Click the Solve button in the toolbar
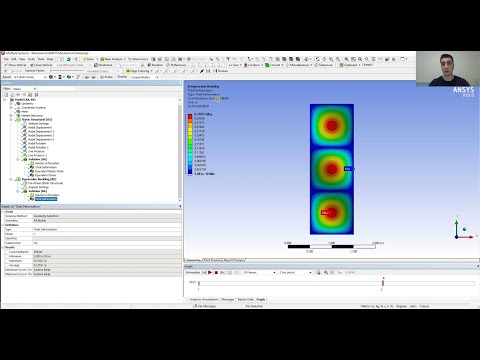This screenshot has height=360, width=480. (x=89, y=59)
